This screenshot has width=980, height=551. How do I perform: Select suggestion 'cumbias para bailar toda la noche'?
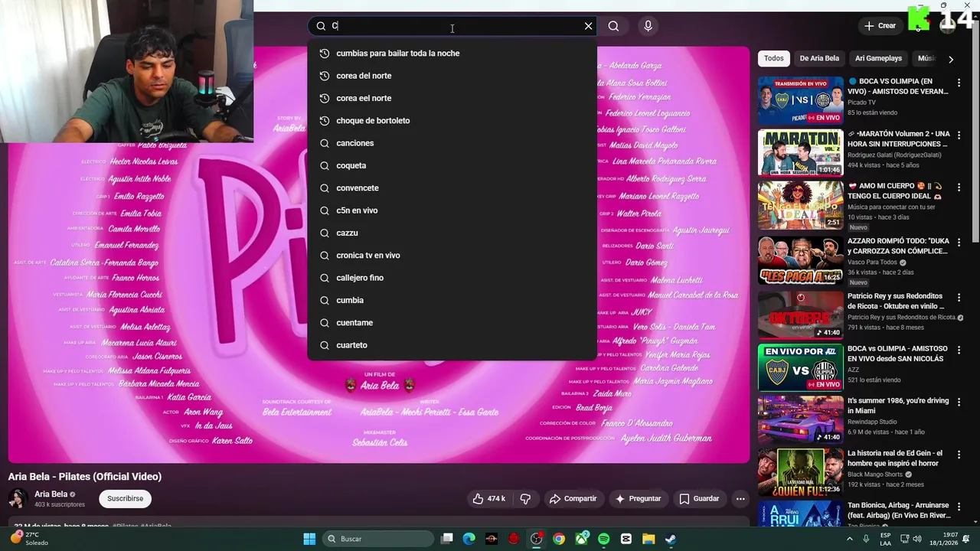(x=452, y=54)
